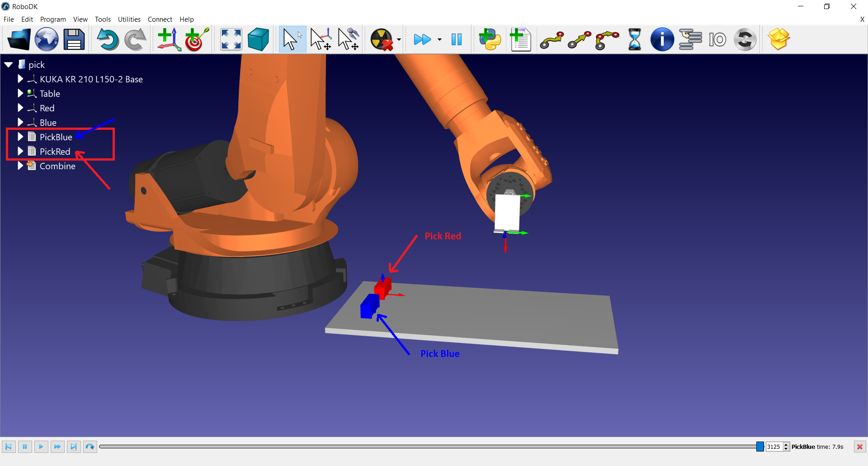Select the Combine program in tree
Screen dimensions: 868x466
click(x=57, y=166)
